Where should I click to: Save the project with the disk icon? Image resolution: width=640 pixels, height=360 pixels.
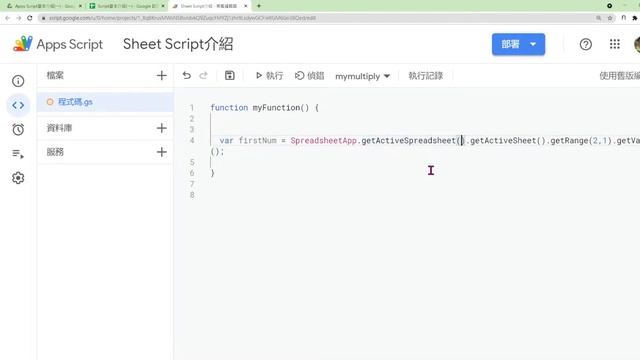(230, 76)
